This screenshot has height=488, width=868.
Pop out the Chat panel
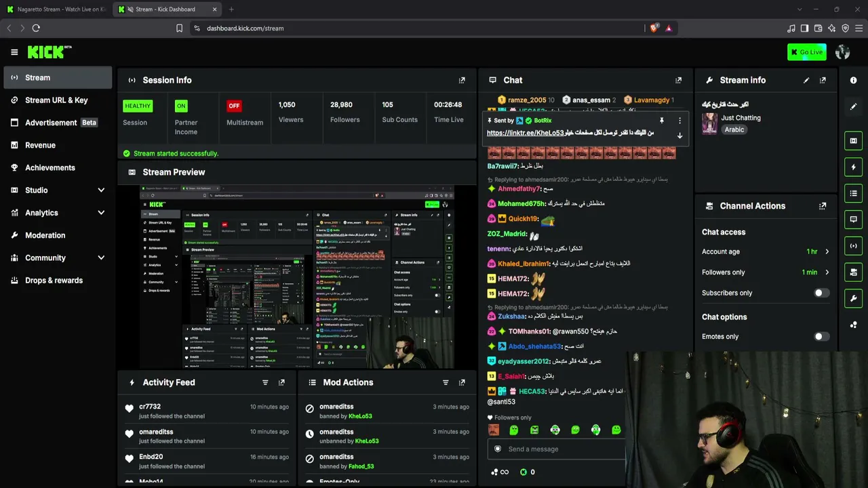pos(678,80)
